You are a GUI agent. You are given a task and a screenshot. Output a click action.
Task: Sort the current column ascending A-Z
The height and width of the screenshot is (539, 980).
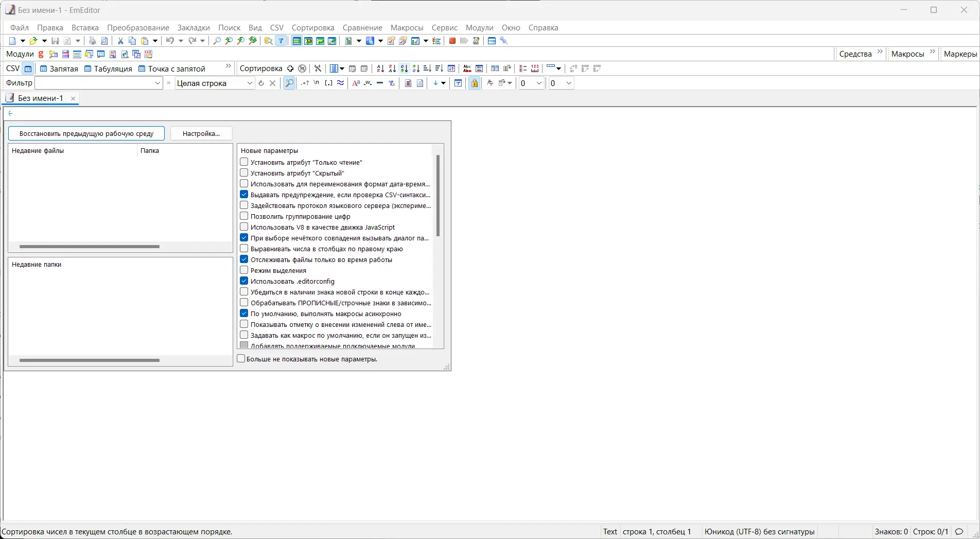tap(380, 68)
